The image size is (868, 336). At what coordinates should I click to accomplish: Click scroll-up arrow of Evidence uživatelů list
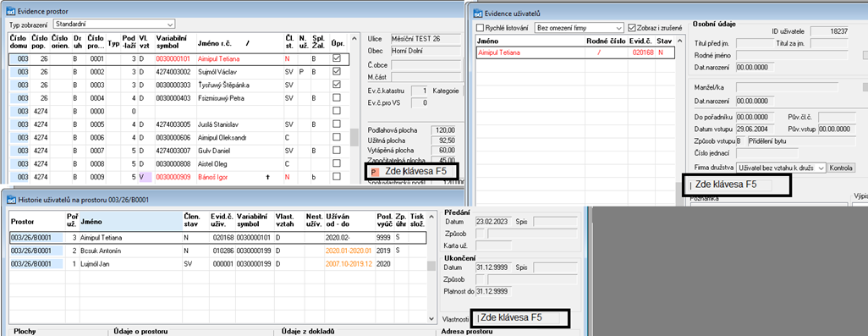[681, 41]
